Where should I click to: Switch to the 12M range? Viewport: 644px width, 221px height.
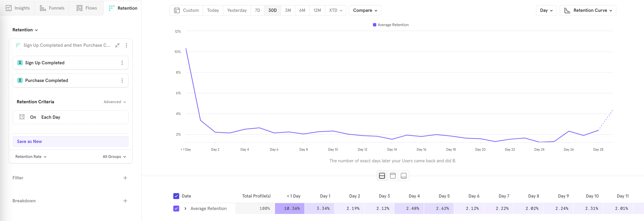coord(317,10)
